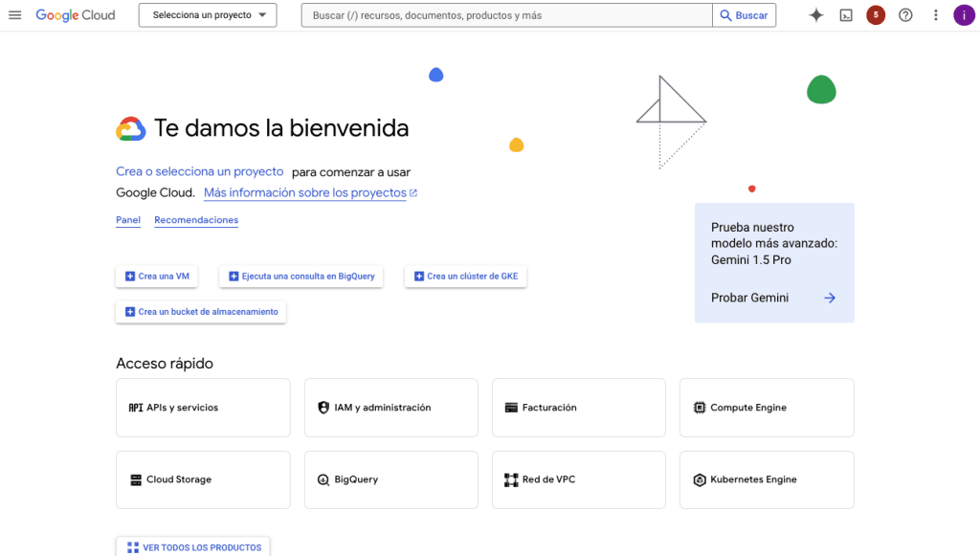Click the billing icon in Facturación card

coord(511,408)
